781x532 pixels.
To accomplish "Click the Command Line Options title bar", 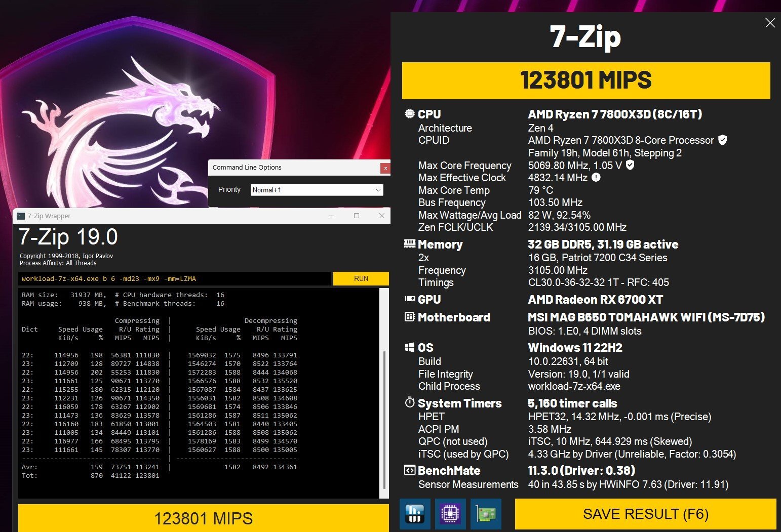I will [294, 168].
